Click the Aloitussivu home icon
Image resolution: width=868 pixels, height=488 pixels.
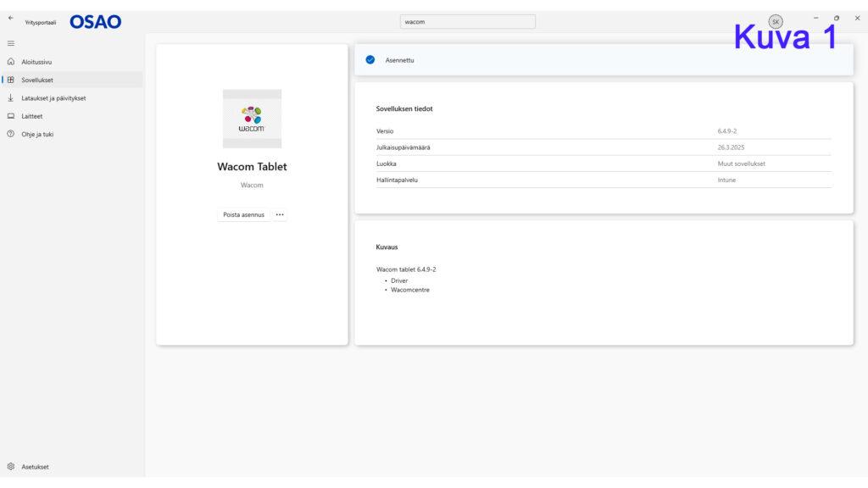click(x=10, y=61)
